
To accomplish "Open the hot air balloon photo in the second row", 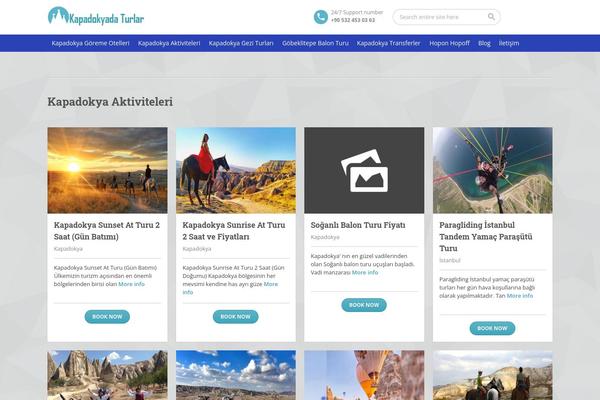I will pos(364,375).
